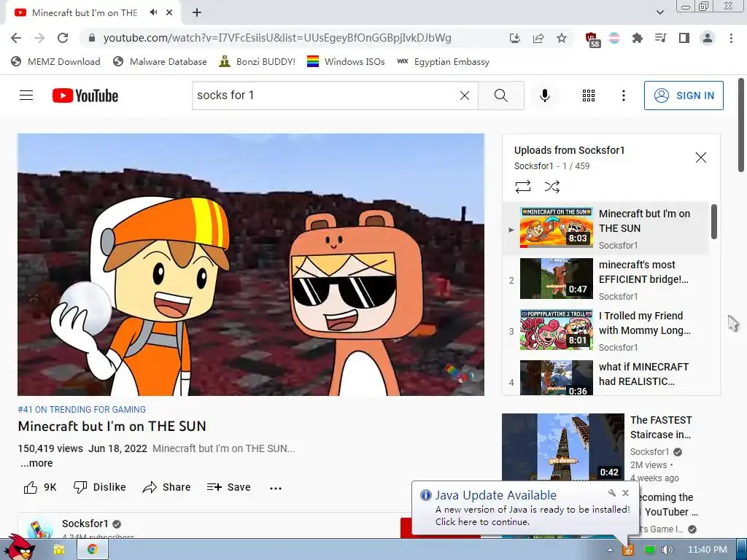
Task: Toggle the browser side panel
Action: (684, 38)
